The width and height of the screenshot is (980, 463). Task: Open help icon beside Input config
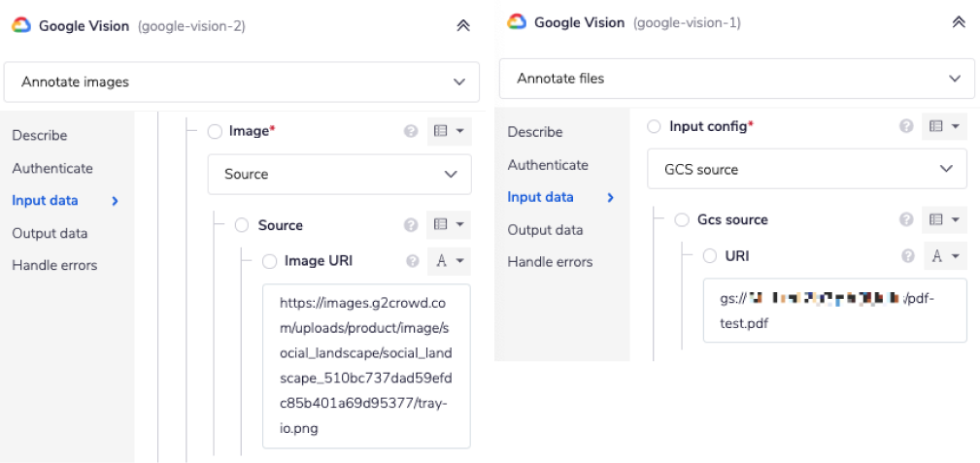coord(906,126)
